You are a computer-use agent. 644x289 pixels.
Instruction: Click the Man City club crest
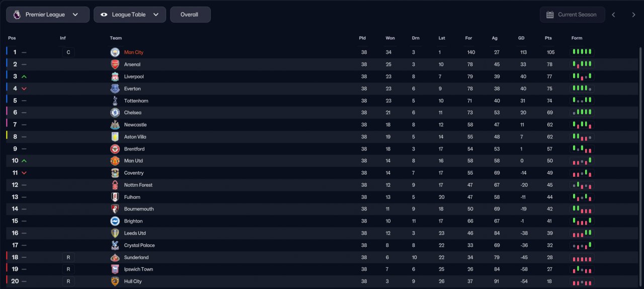(x=115, y=52)
